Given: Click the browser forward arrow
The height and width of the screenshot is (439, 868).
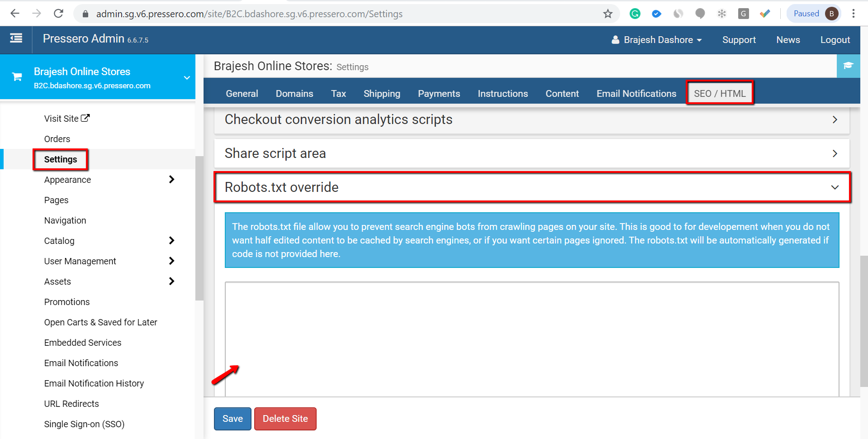Looking at the screenshot, I should pos(37,14).
